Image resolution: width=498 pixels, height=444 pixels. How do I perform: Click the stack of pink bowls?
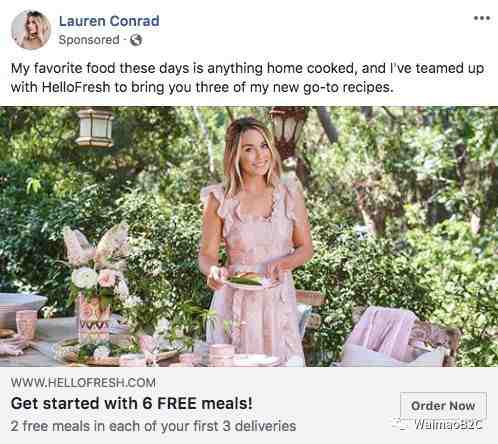pyautogui.click(x=221, y=355)
